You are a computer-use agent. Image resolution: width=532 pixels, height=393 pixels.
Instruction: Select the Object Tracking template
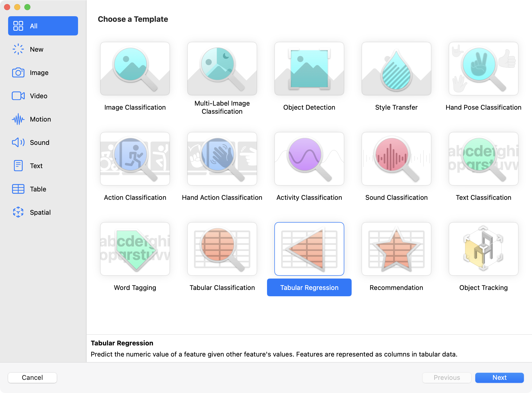click(x=483, y=249)
